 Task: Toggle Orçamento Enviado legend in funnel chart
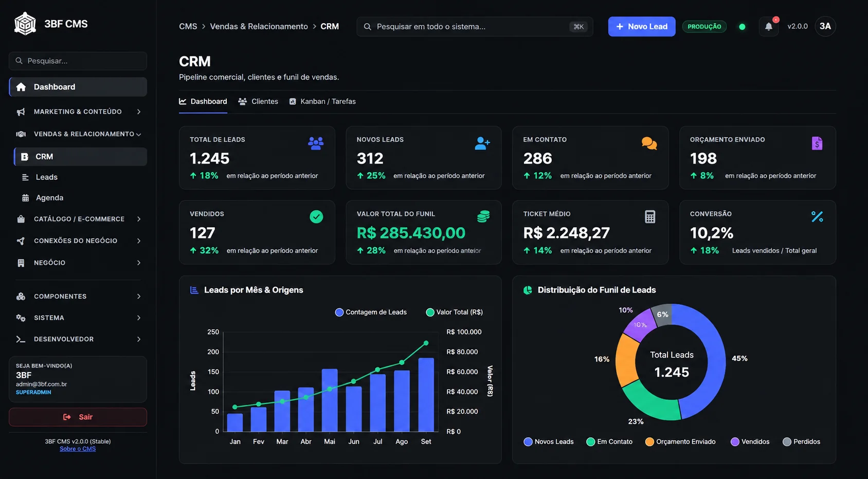point(680,442)
